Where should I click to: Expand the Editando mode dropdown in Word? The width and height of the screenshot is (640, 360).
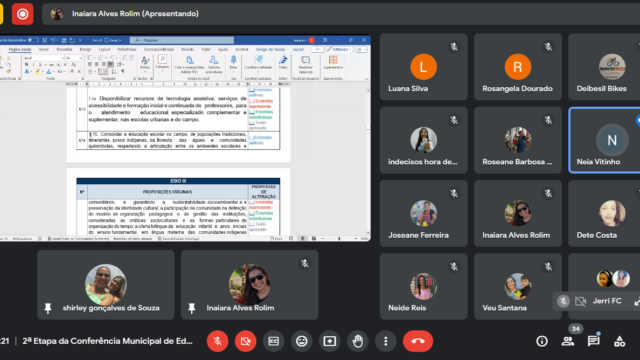coord(339,49)
